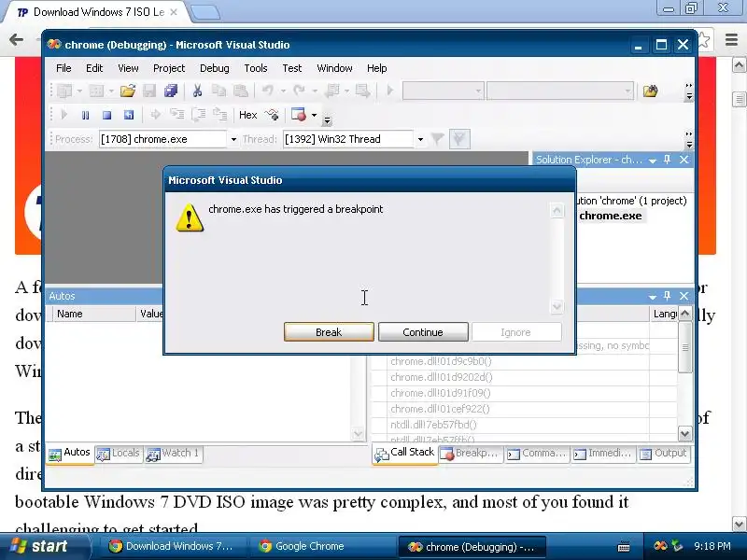
Task: Click the Redo arrow icon
Action: pos(299,90)
